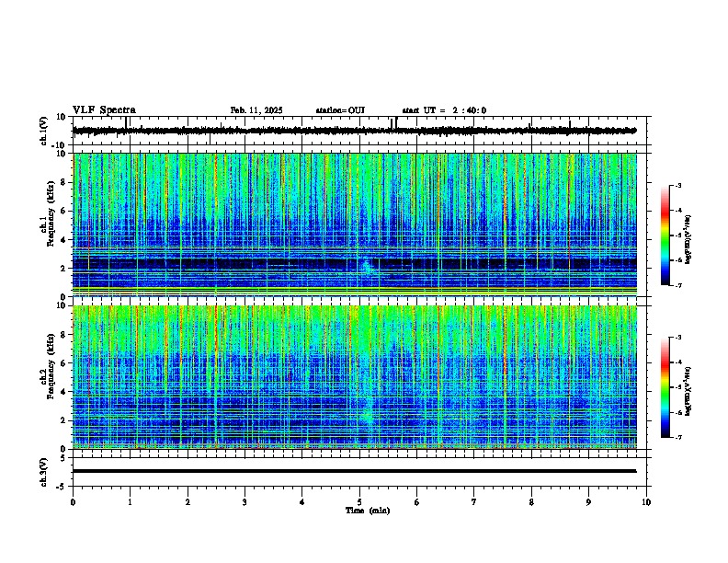
Task: Click the "-3" label on ch.2 colorbar
Action: point(678,338)
